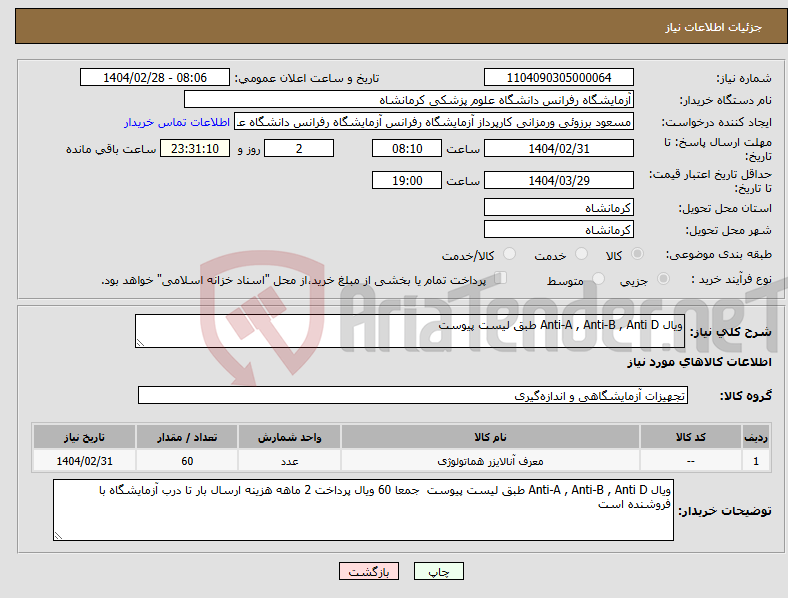
Task: Click the need number field 1104090305000064
Action: [x=558, y=77]
